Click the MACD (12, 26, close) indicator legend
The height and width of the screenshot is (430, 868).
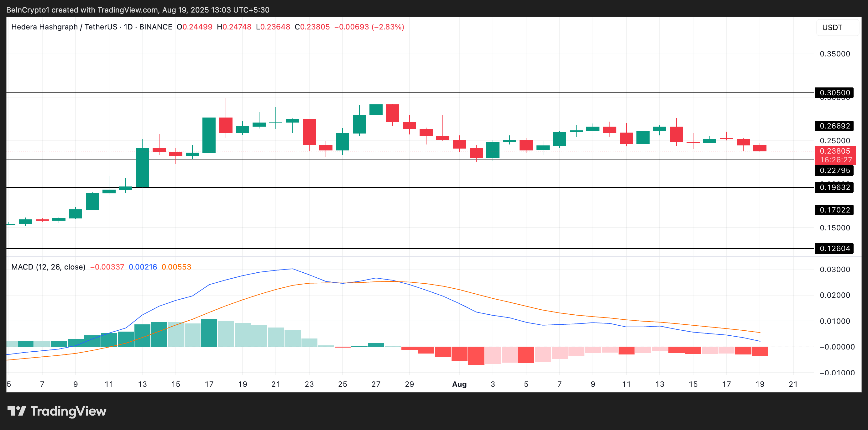point(48,267)
